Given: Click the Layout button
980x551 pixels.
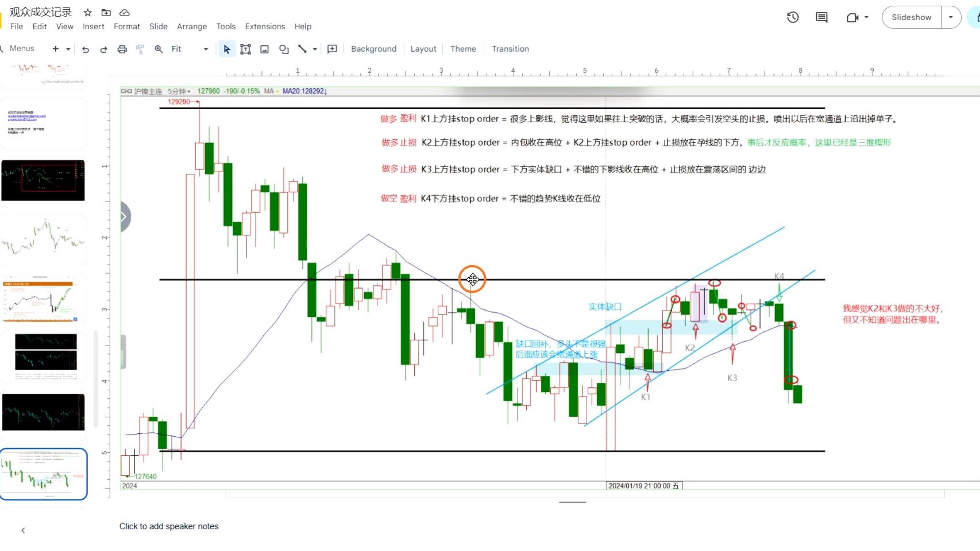Looking at the screenshot, I should (423, 49).
